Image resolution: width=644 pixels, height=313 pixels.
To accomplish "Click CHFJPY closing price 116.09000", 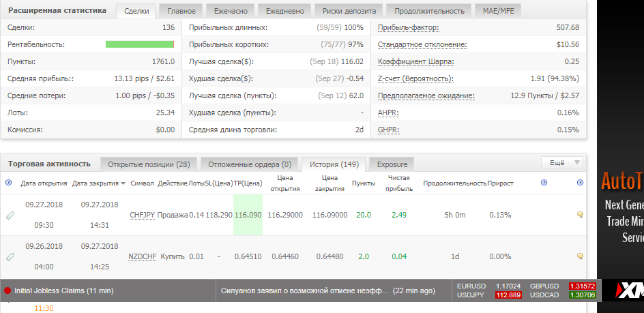I will coord(330,215).
